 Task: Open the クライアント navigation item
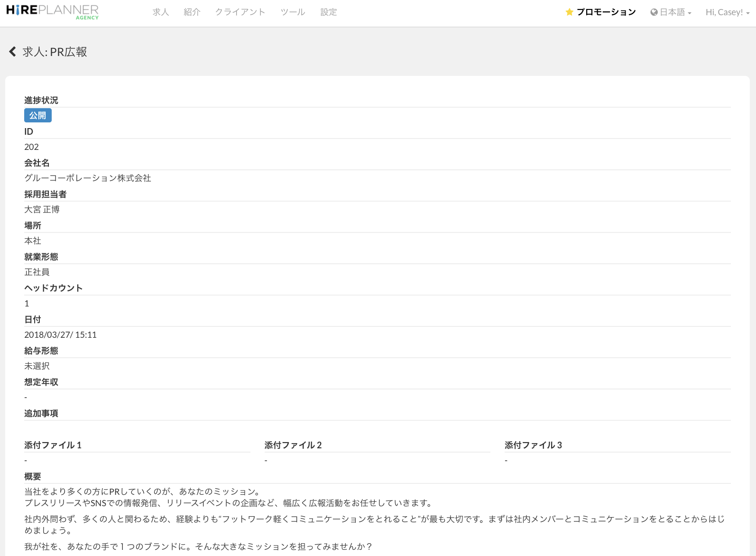(240, 12)
